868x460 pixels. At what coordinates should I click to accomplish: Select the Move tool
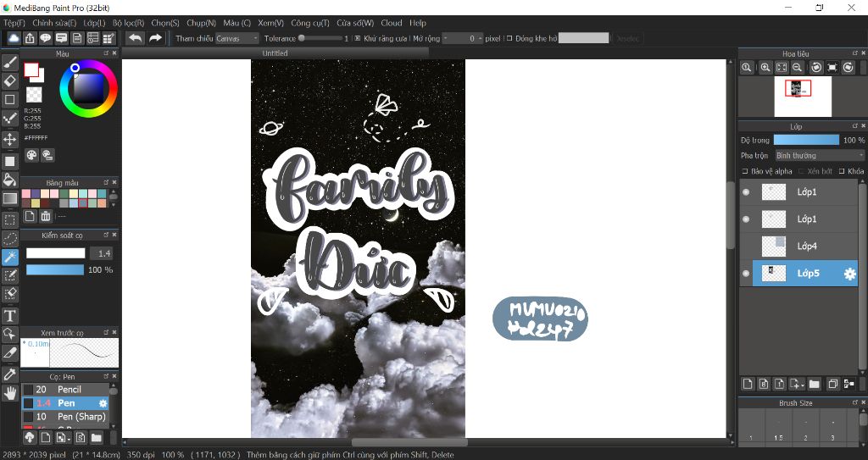[x=10, y=138]
